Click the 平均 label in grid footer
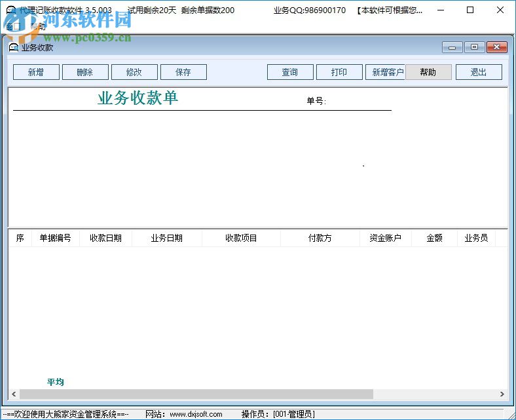 point(55,382)
